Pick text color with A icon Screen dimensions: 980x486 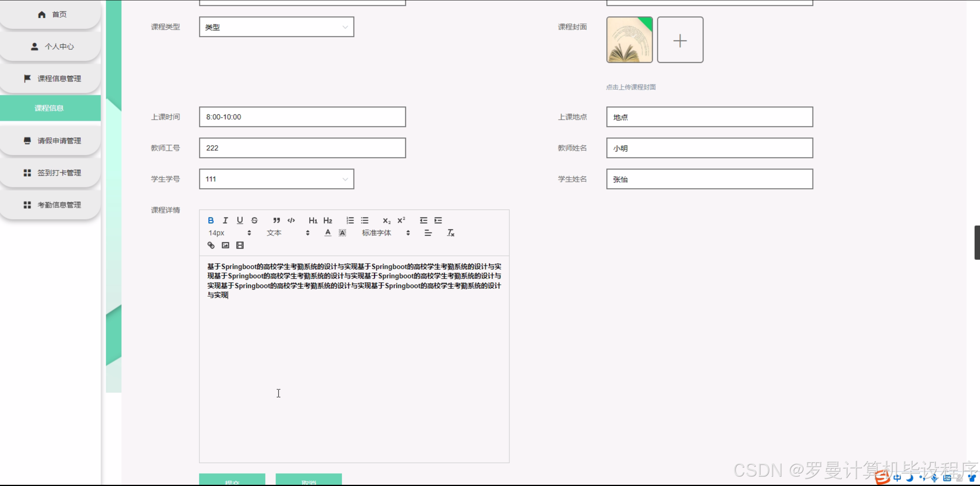coord(328,233)
